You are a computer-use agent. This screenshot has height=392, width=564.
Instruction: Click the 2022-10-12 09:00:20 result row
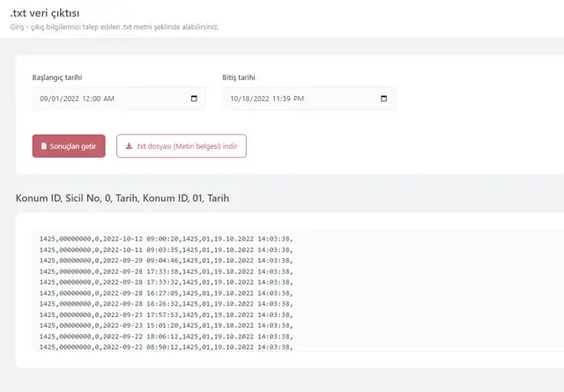[167, 239]
